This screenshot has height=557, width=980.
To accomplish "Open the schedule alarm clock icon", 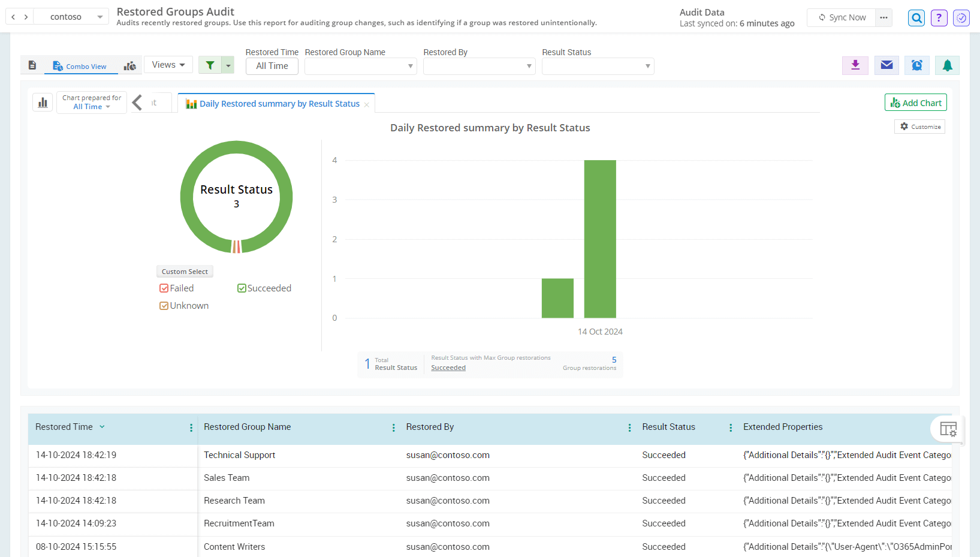I will 916,65.
